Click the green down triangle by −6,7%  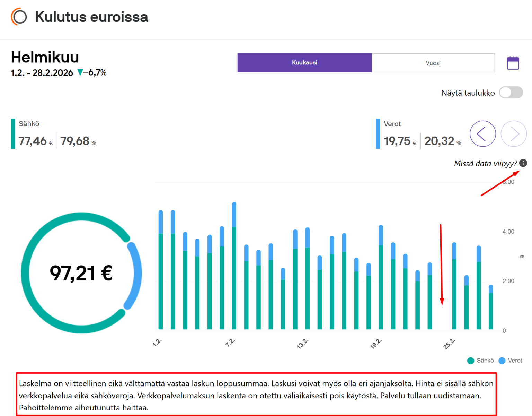pyautogui.click(x=80, y=72)
